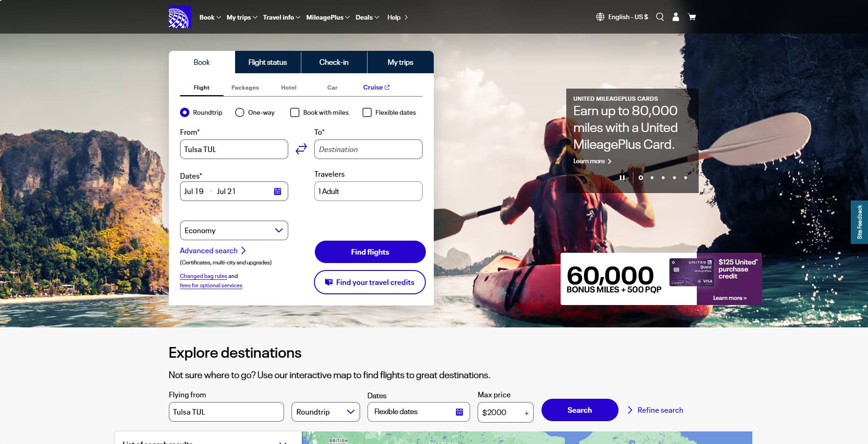Viewport: 868px width, 444px height.
Task: Open the site search magnifier icon
Action: coord(660,17)
